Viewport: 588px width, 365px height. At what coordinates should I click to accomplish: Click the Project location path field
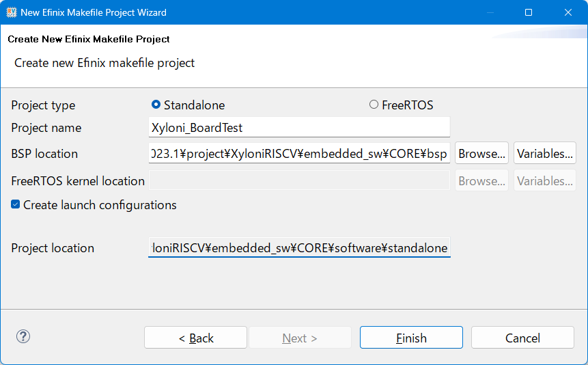click(x=299, y=247)
